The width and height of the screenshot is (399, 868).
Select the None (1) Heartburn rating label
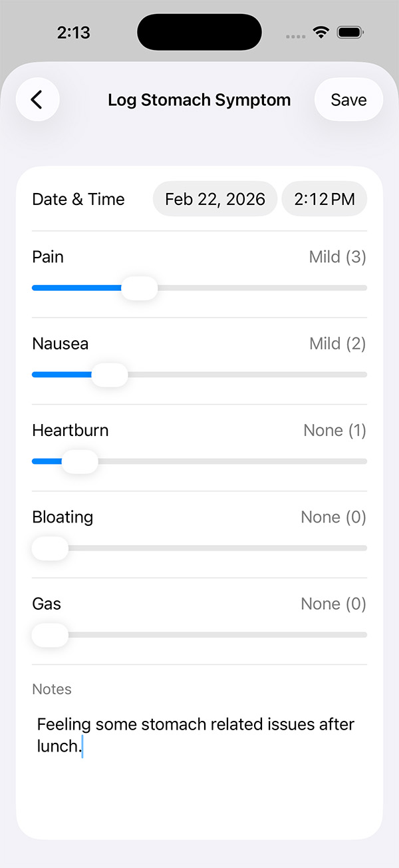pos(334,430)
